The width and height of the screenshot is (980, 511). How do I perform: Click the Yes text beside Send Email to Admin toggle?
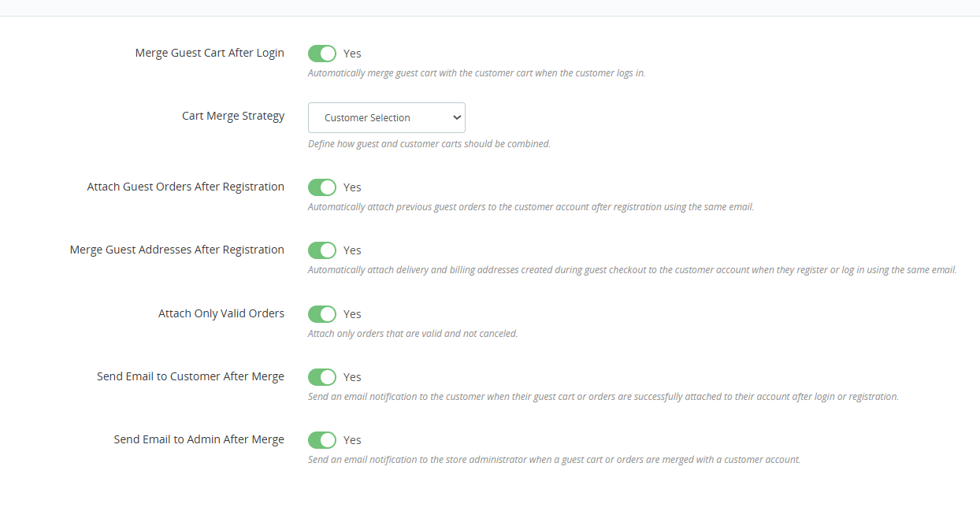[x=352, y=440]
